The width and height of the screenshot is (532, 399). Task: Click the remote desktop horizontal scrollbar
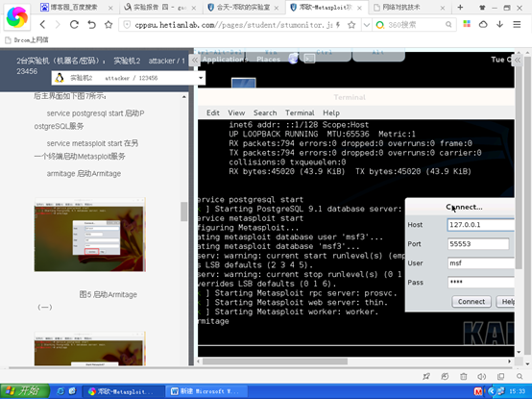[275, 362]
